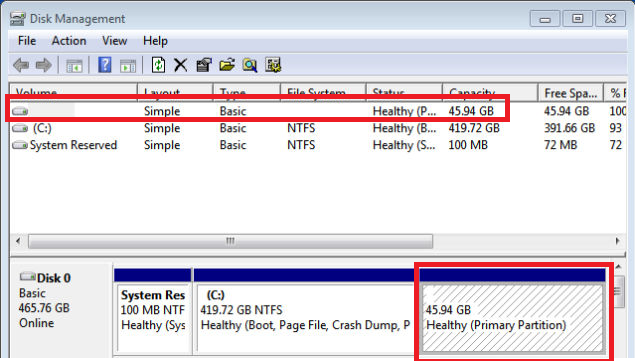Open the Action menu

(x=69, y=41)
